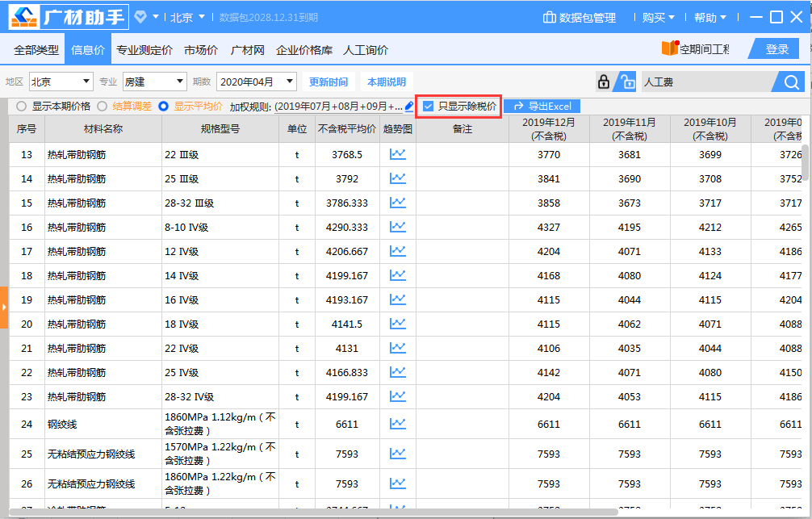Image resolution: width=812 pixels, height=519 pixels.
Task: Open trend chart for row 19, 16 Ⅳ级
Action: click(397, 300)
